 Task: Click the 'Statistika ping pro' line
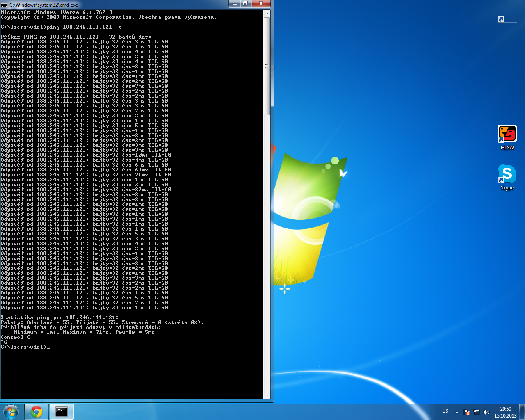pyautogui.click(x=59, y=317)
